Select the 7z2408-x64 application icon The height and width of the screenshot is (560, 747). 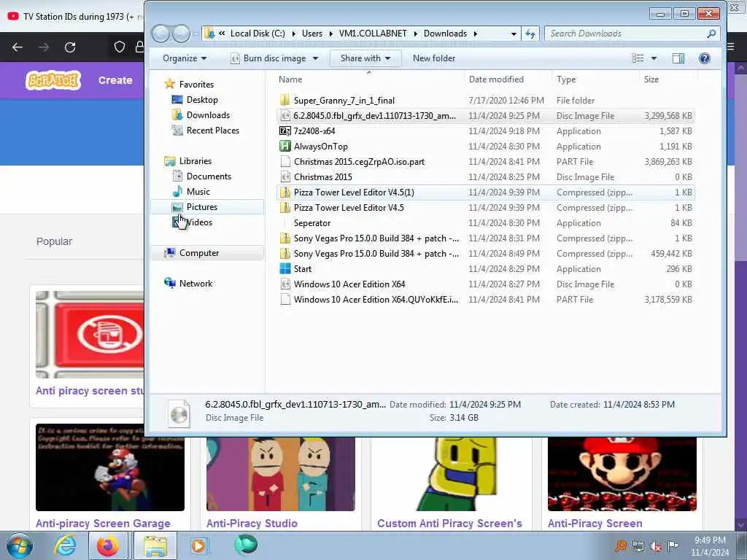click(285, 131)
